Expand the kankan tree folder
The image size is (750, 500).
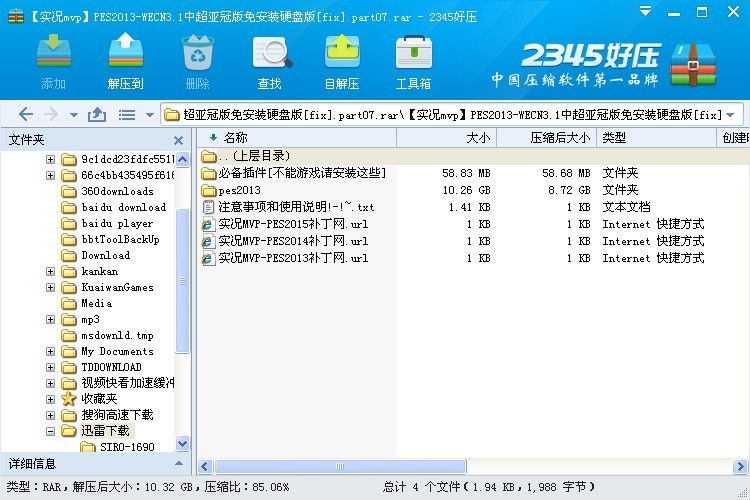pos(50,271)
